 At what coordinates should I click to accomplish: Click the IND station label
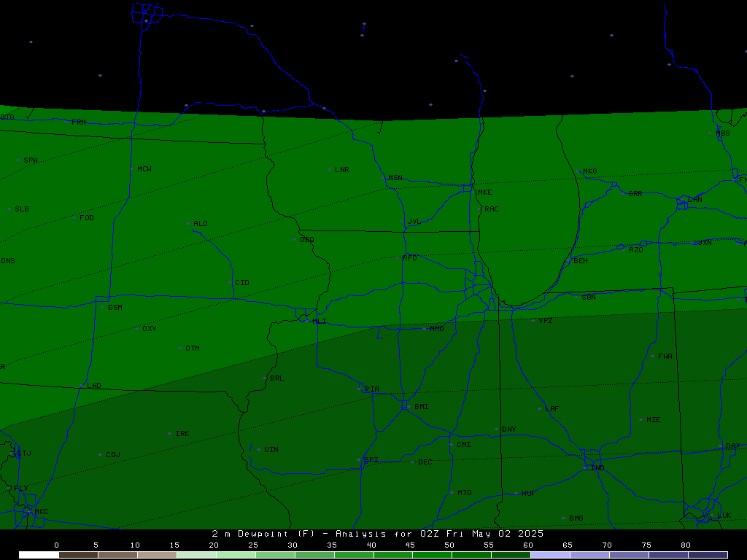[x=597, y=469]
